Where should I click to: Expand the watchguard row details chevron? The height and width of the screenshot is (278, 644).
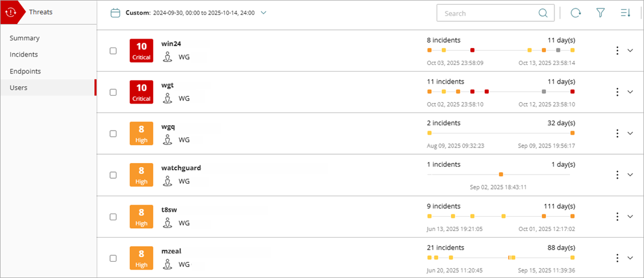pyautogui.click(x=630, y=175)
